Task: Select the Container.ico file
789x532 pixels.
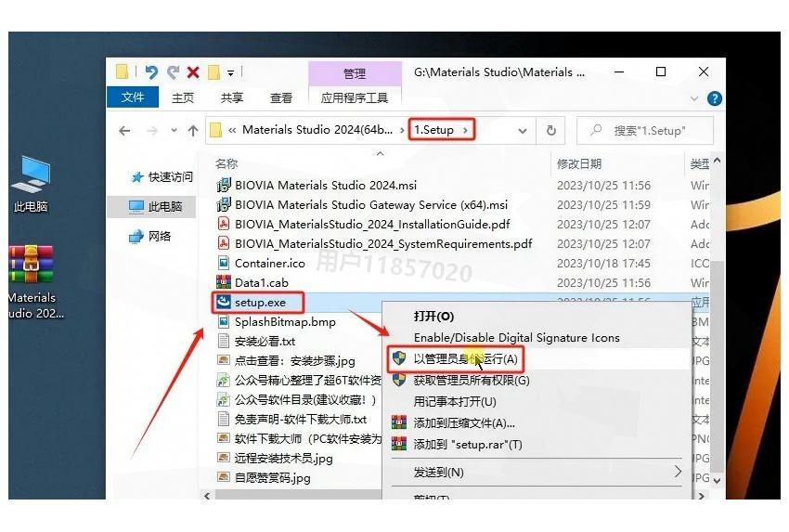Action: 270,264
